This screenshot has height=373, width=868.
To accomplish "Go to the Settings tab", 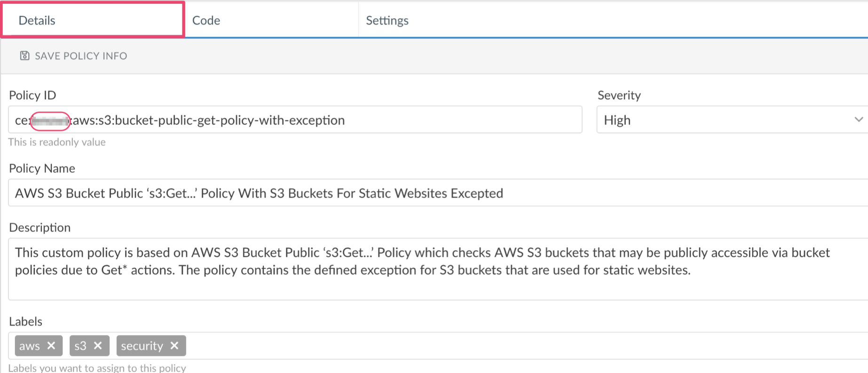I will 387,20.
